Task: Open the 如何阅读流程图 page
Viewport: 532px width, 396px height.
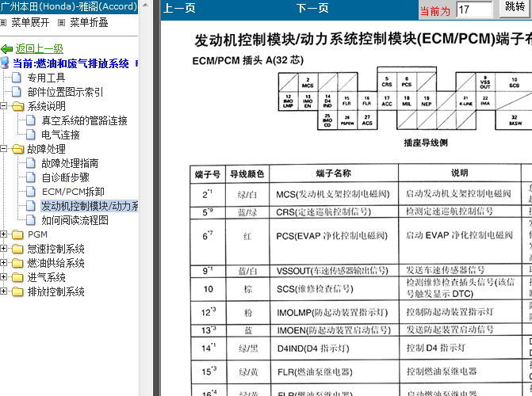Action: tap(75, 220)
